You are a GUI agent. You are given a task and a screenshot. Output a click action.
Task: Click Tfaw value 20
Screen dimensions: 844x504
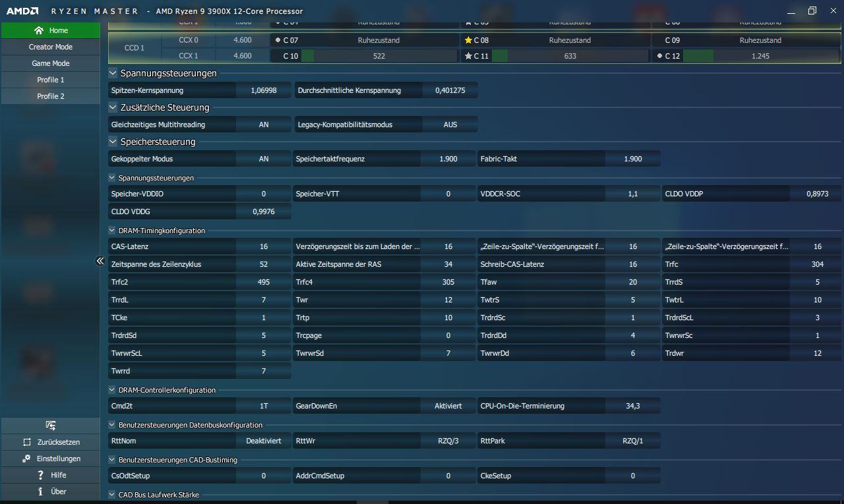pos(633,282)
